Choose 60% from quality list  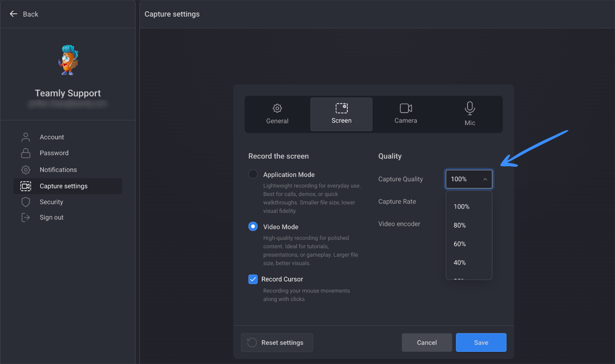coord(469,244)
